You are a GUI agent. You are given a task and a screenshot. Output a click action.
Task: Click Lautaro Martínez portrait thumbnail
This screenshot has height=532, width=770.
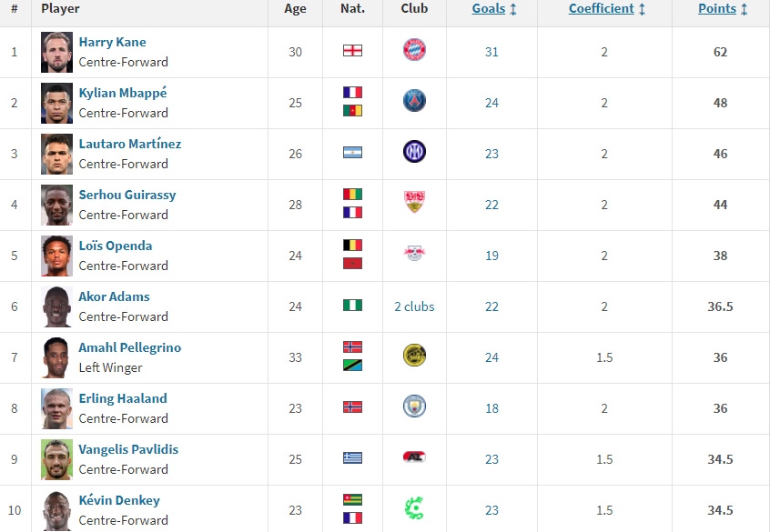click(56, 154)
